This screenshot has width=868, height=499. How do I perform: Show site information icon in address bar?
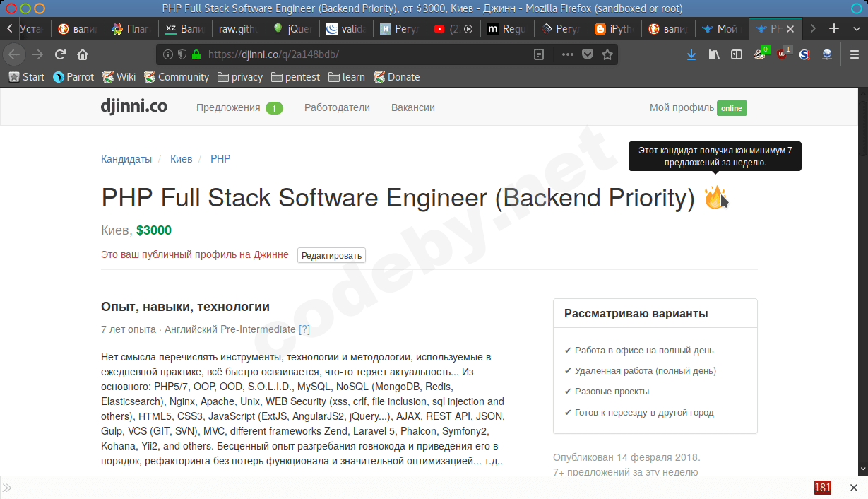168,54
